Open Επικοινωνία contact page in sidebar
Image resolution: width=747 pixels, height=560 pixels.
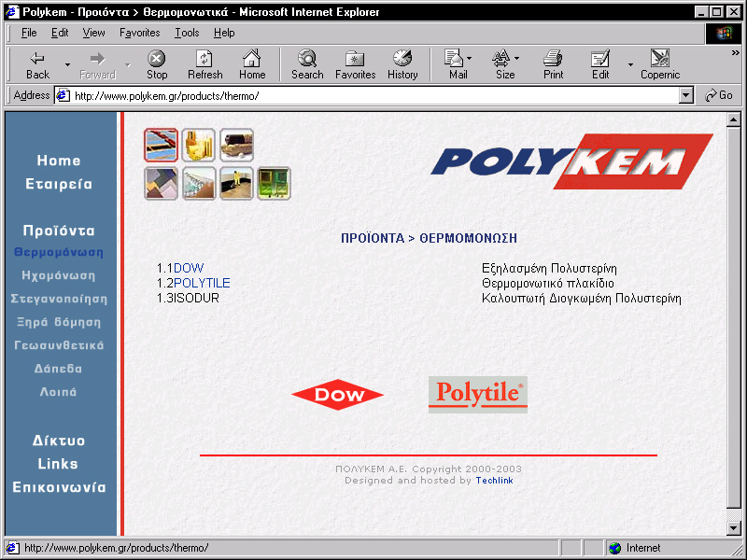coord(59,487)
